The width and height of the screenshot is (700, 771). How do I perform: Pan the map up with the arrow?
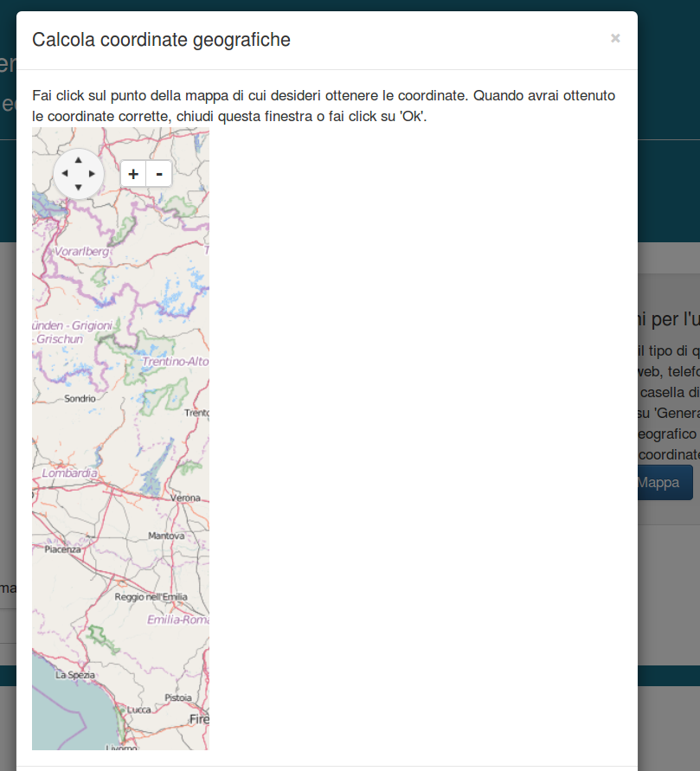tap(78, 160)
